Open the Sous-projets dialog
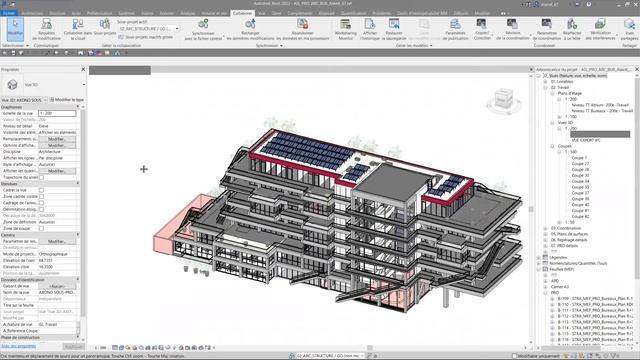640x360 pixels. (x=104, y=27)
